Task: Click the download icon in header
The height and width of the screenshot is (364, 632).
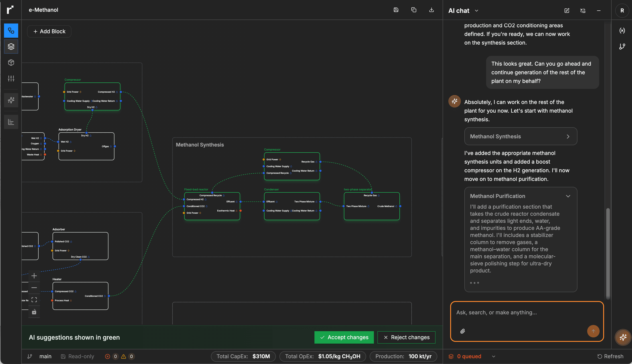Action: 431,10
